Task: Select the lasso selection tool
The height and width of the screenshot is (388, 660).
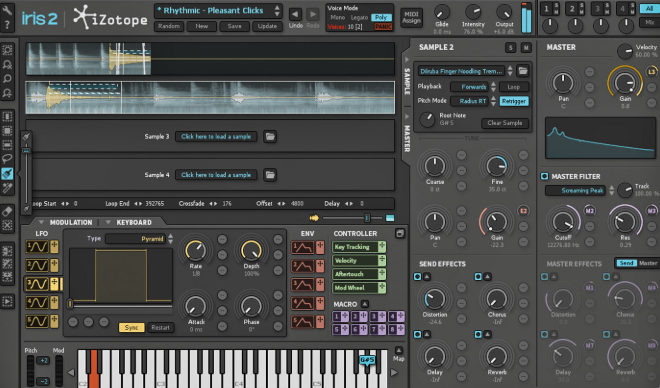Action: 7,159
